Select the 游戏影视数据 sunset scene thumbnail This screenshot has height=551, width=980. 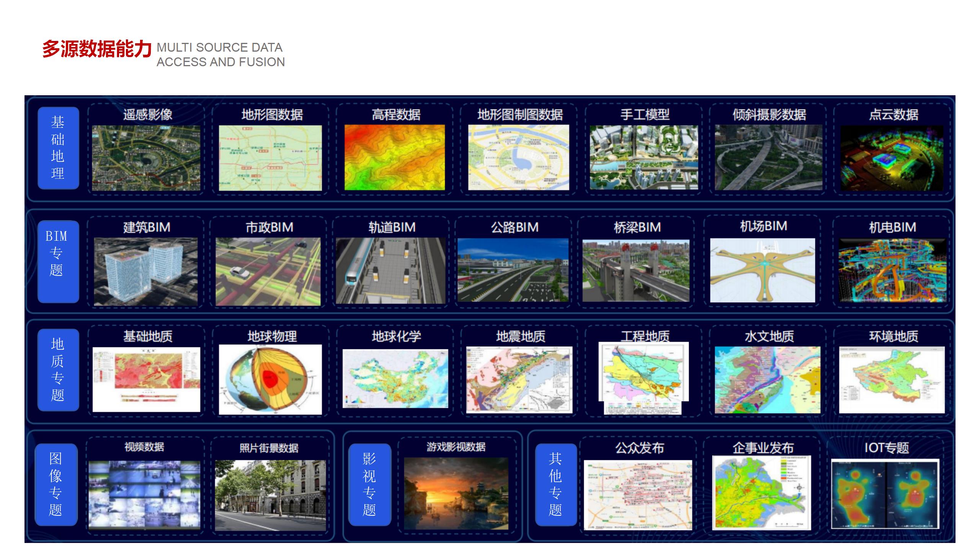point(456,494)
